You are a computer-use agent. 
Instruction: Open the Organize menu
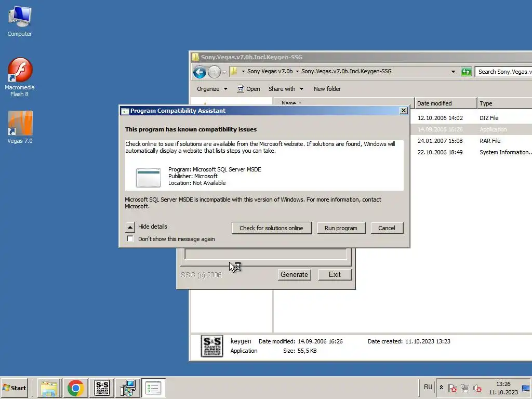pos(212,89)
